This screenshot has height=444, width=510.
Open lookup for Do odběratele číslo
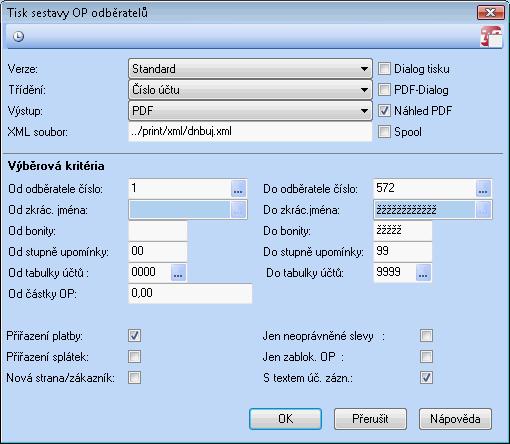point(483,189)
